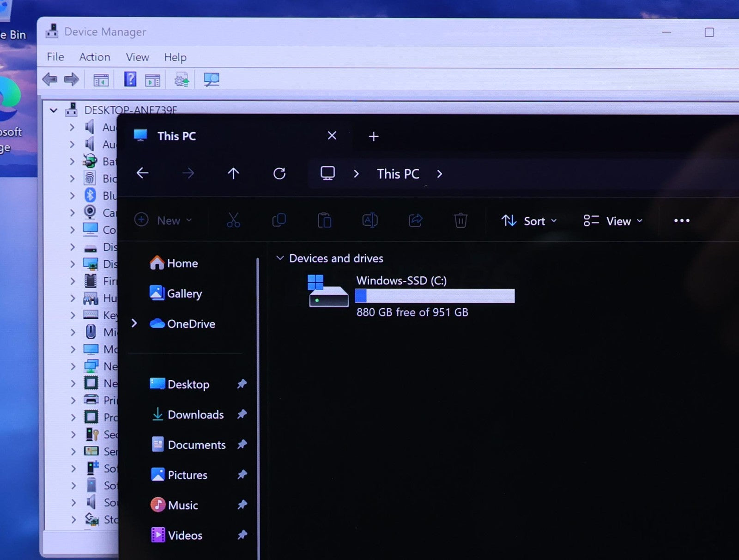739x560 pixels.
Task: Open the View menu in Device Manager
Action: 137,57
